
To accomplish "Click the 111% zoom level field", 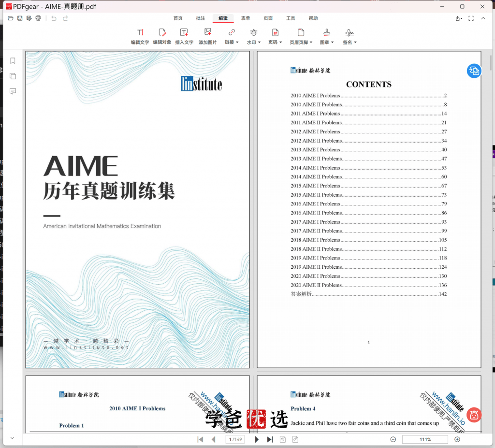I will coord(425,439).
